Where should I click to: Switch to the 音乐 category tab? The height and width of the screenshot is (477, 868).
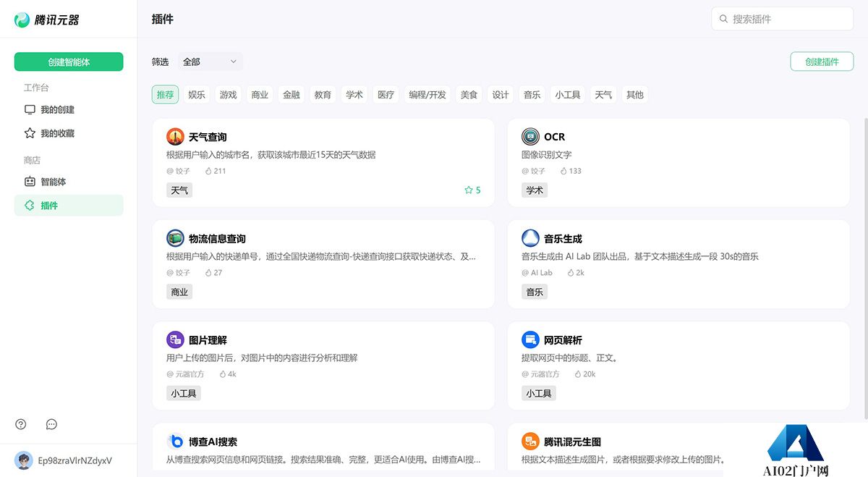pyautogui.click(x=532, y=95)
